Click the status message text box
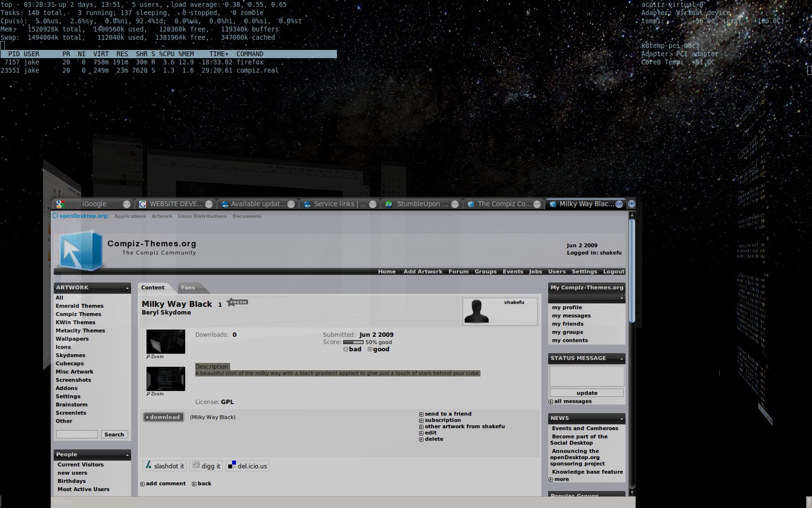The width and height of the screenshot is (812, 508). [x=587, y=376]
